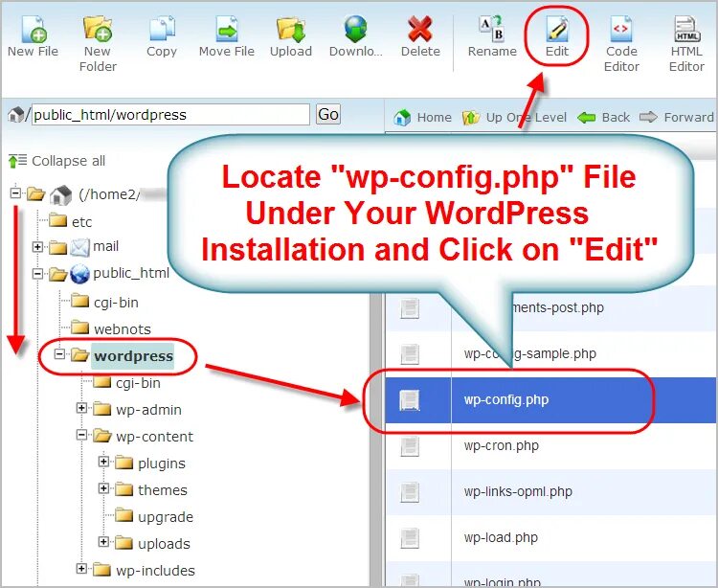Click file icon next to wp-cron.php
The height and width of the screenshot is (588, 718).
[410, 446]
